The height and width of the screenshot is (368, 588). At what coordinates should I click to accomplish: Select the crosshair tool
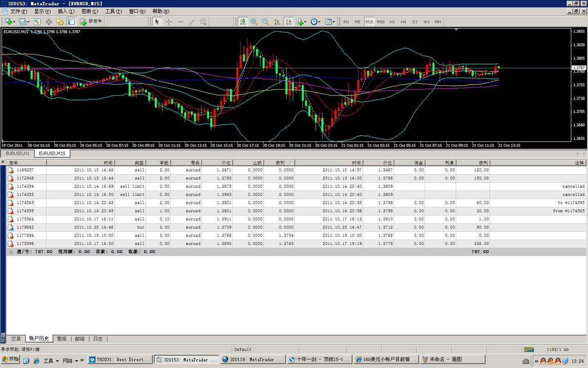click(x=169, y=22)
